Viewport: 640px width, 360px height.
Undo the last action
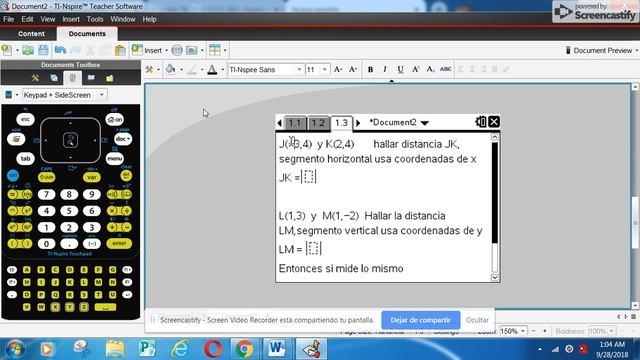(60, 50)
